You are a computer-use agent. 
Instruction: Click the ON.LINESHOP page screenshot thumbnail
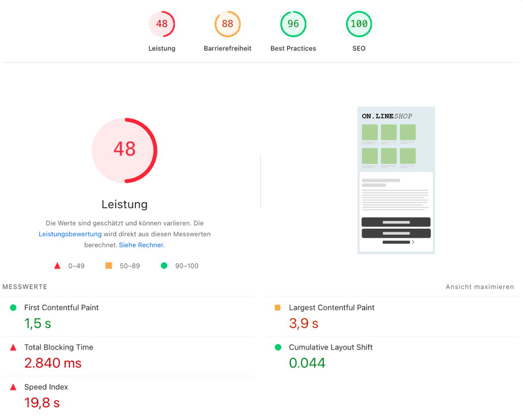coord(396,180)
